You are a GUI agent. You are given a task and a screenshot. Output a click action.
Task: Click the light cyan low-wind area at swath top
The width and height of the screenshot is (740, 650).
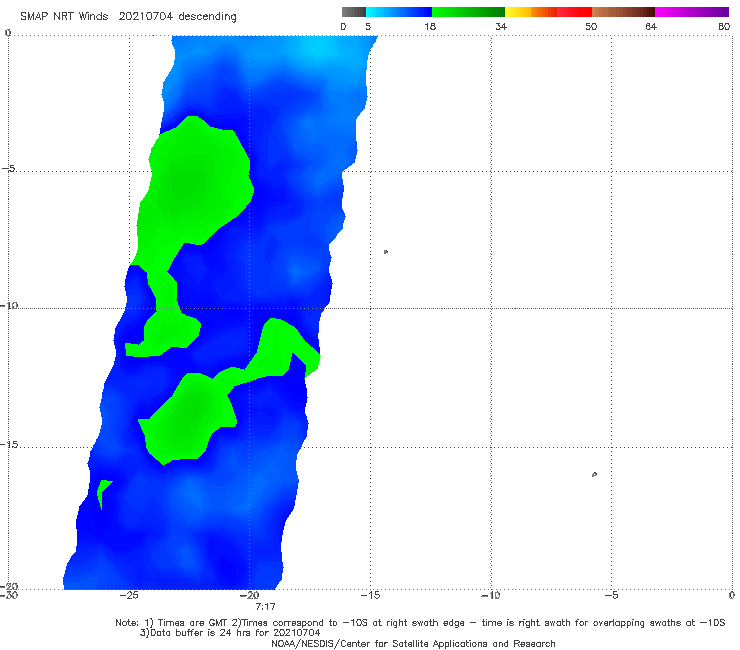(321, 50)
